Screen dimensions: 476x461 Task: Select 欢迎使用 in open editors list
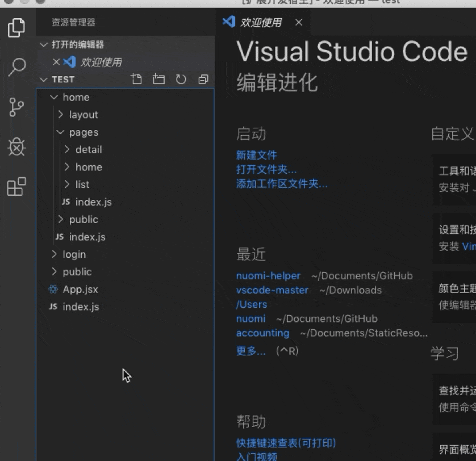(x=125, y=62)
